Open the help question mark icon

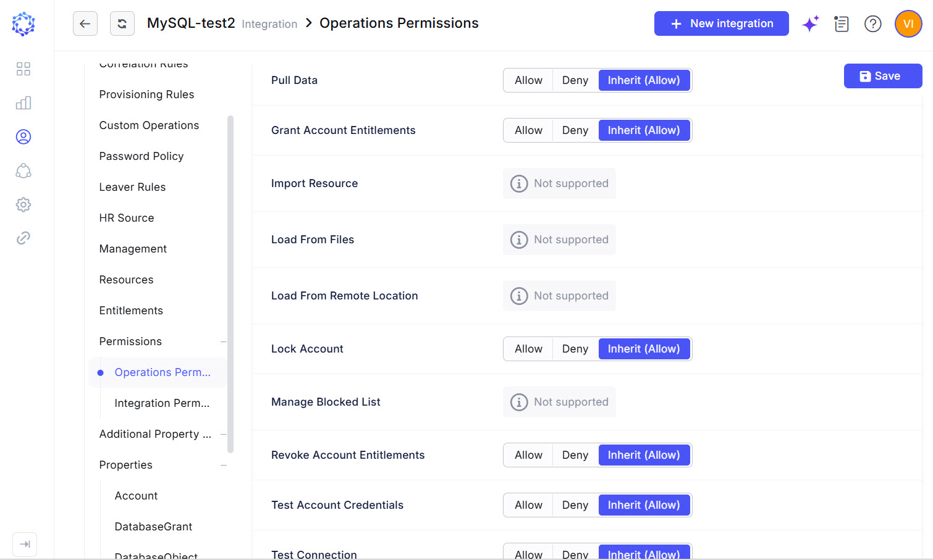[x=872, y=23]
